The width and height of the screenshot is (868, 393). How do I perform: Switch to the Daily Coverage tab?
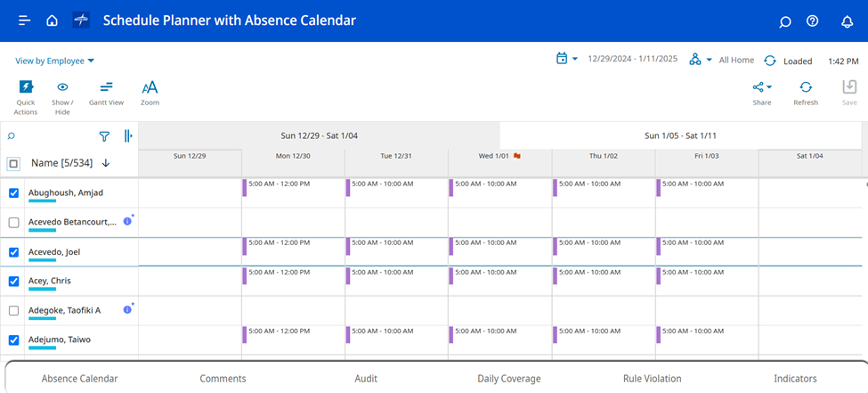coord(508,379)
